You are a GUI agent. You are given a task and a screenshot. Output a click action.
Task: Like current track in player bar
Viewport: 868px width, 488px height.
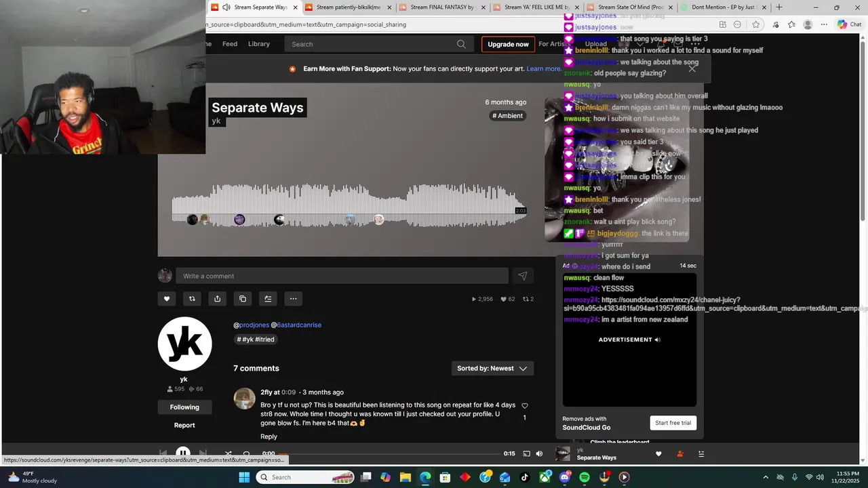pyautogui.click(x=658, y=454)
